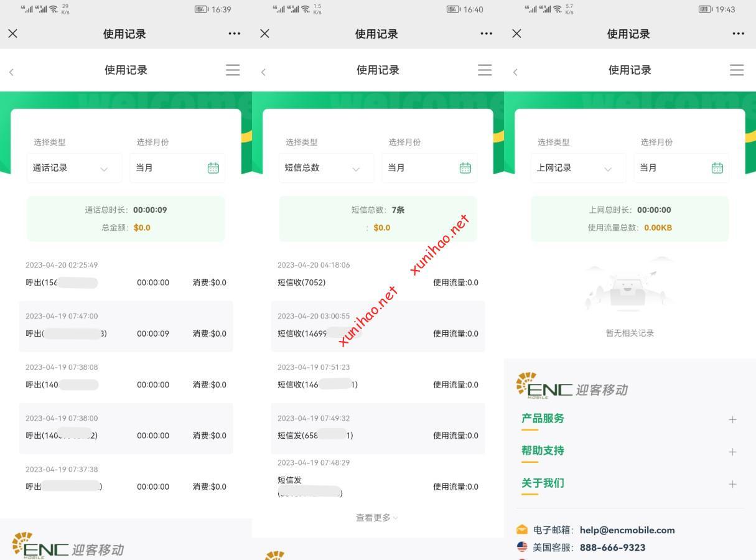This screenshot has height=560, width=756.
Task: Tap the back arrow on the left screen
Action: coord(11,72)
